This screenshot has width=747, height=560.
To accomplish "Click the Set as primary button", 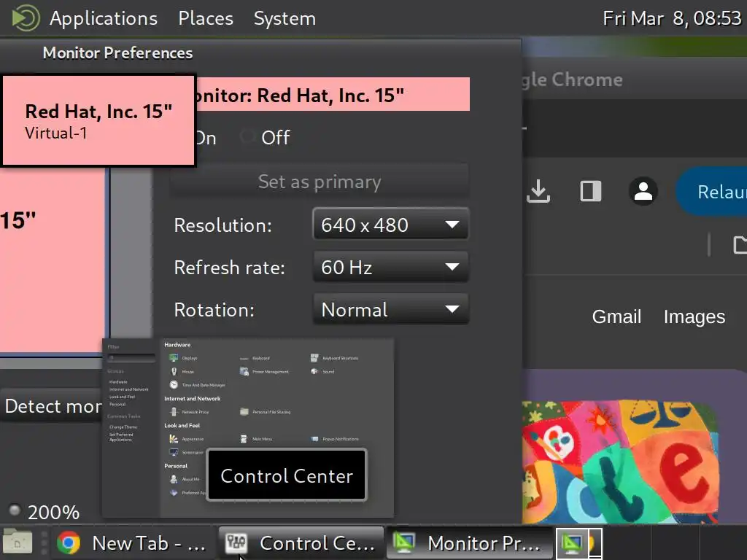I will pyautogui.click(x=320, y=182).
